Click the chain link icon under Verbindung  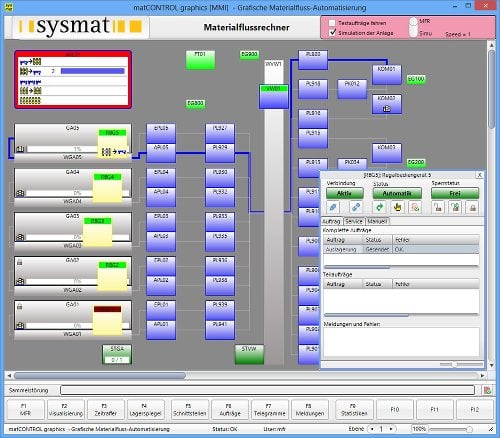(x=356, y=207)
